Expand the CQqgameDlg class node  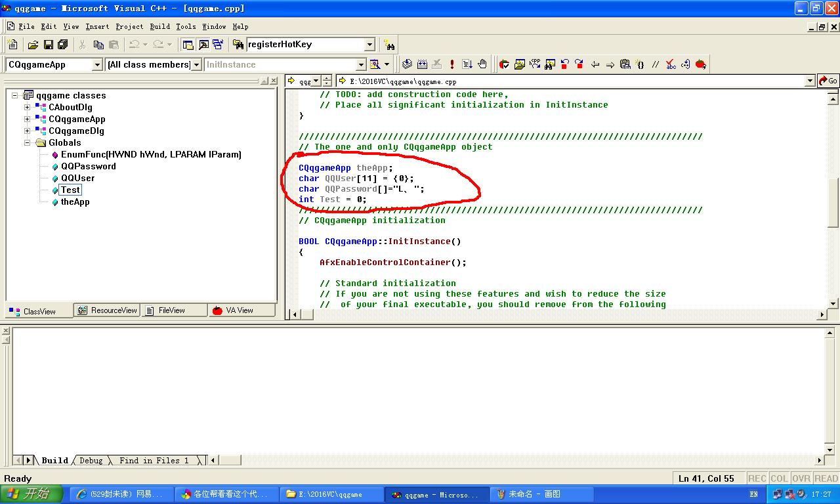pos(28,131)
